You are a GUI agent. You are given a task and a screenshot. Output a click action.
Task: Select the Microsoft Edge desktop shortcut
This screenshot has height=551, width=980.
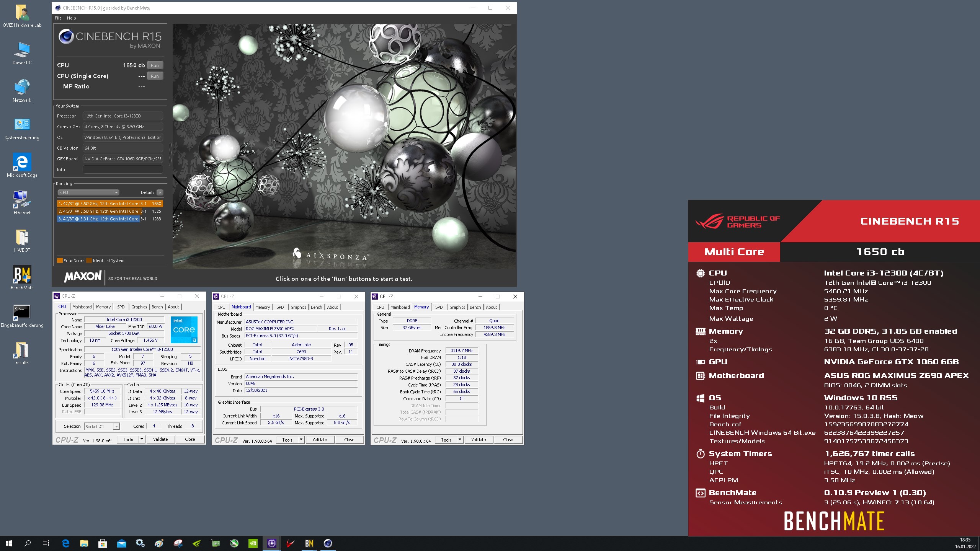pos(22,166)
